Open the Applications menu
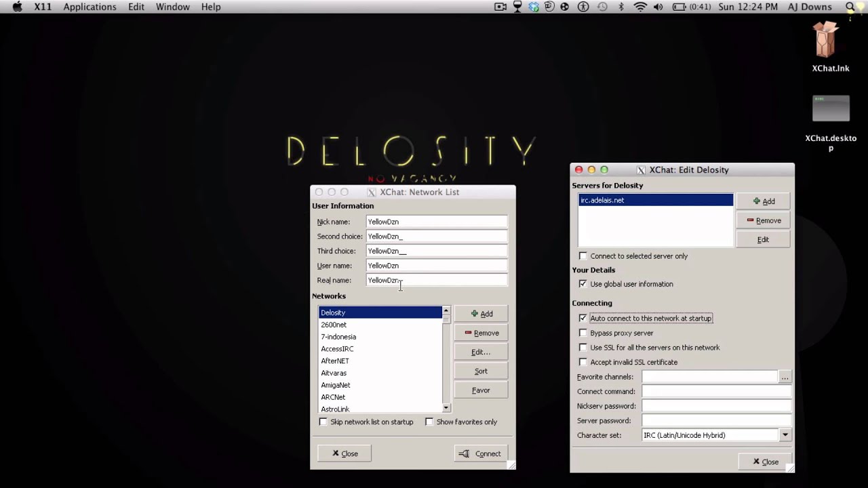Viewport: 868px width, 488px height. 90,7
